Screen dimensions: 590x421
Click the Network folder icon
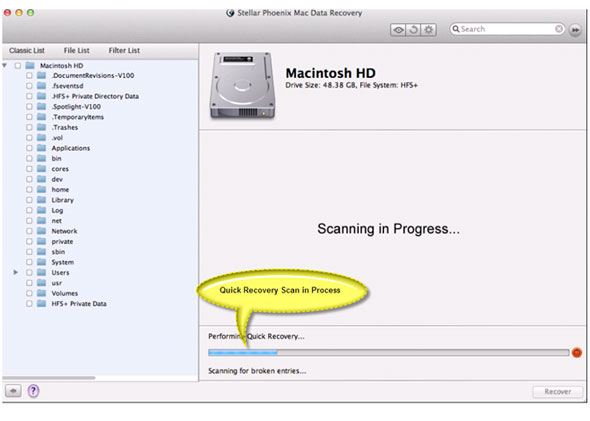coord(41,231)
